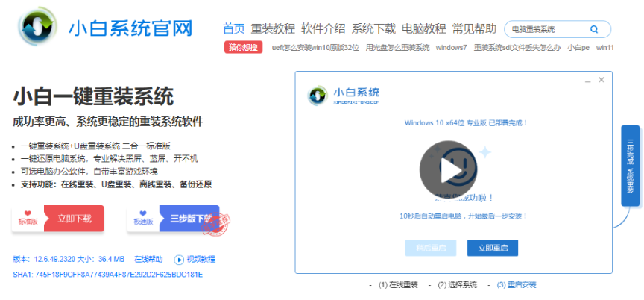The image size is (644, 300).
Task: Minimize the demo window
Action: click(588, 82)
